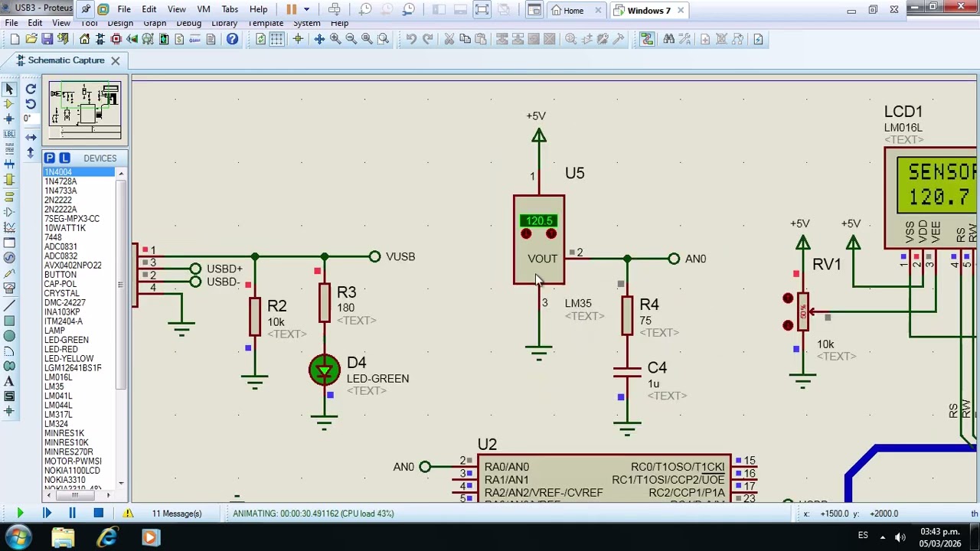Click the P pick devices button
The height and width of the screenshot is (551, 980).
coord(50,158)
